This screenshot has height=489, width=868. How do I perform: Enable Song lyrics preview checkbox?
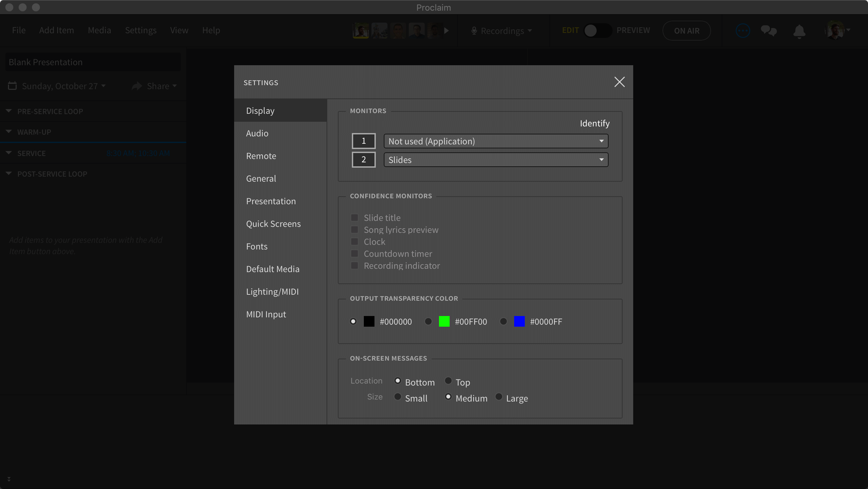tap(355, 230)
